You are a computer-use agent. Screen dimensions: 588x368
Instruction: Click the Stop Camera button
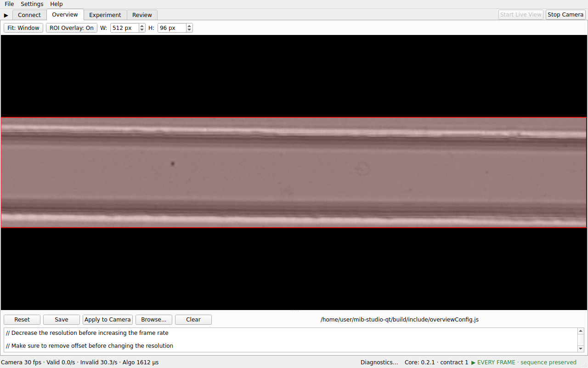click(565, 15)
